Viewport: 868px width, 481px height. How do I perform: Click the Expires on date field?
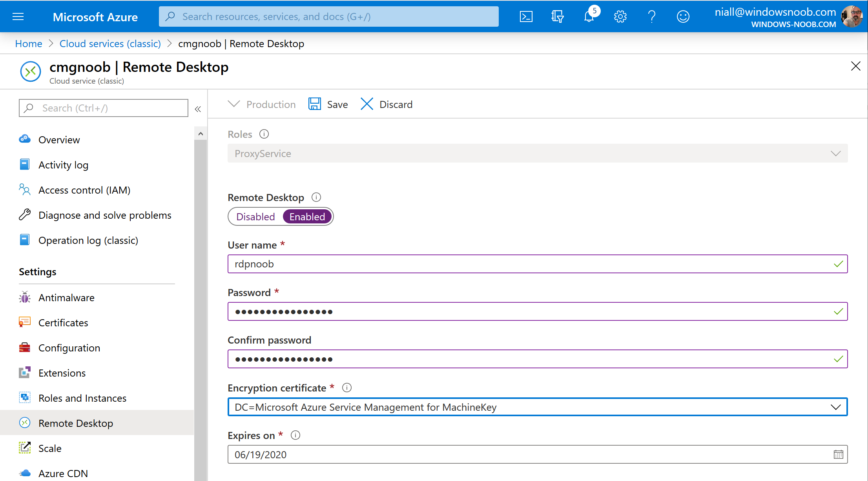coord(538,454)
